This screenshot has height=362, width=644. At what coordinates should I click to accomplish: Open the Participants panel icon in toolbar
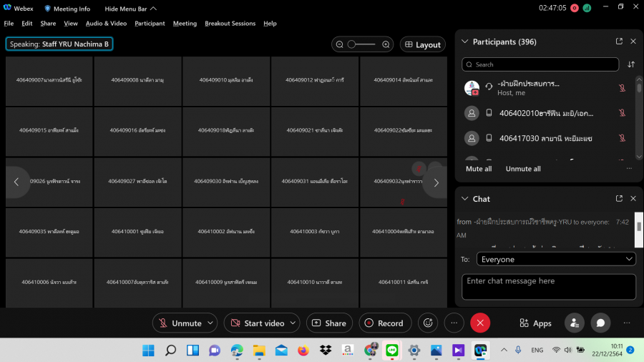(x=574, y=323)
